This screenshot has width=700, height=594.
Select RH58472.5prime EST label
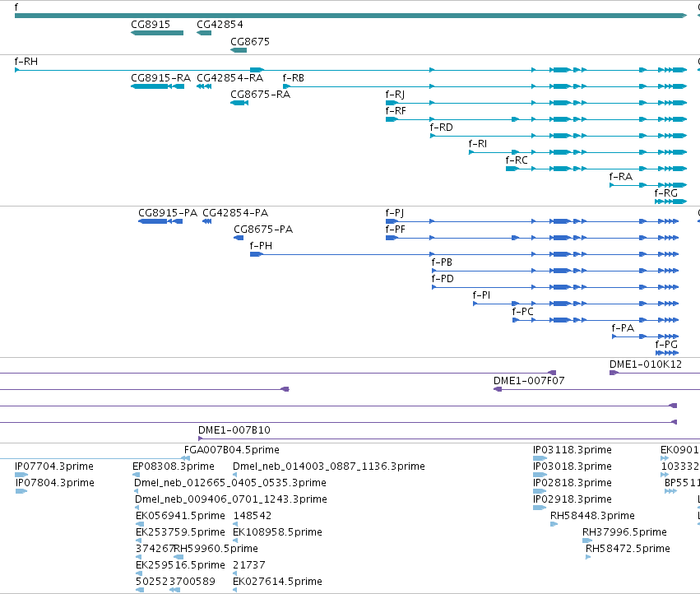click(x=628, y=549)
